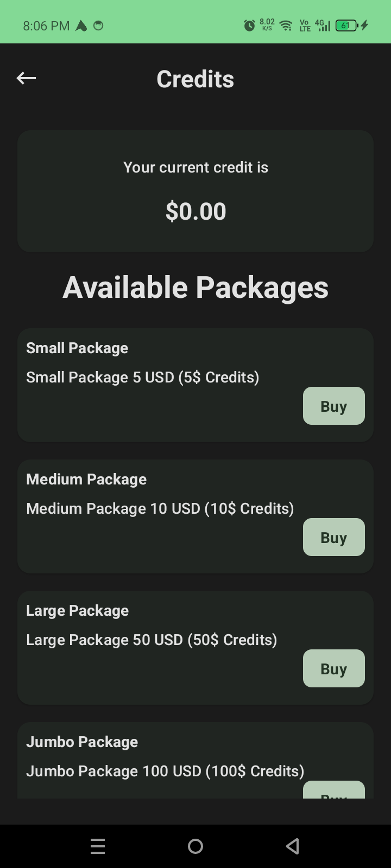The image size is (391, 868).
Task: Buy the Small Package
Action: (333, 406)
